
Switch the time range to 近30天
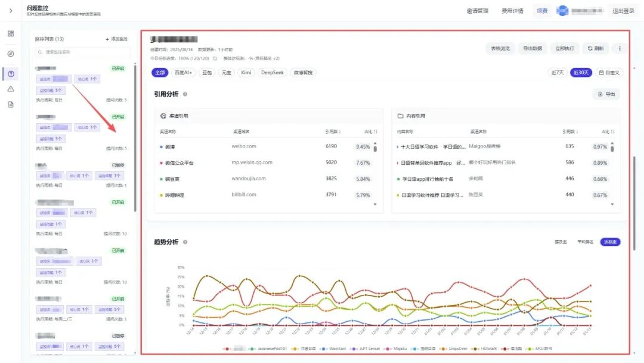point(581,73)
